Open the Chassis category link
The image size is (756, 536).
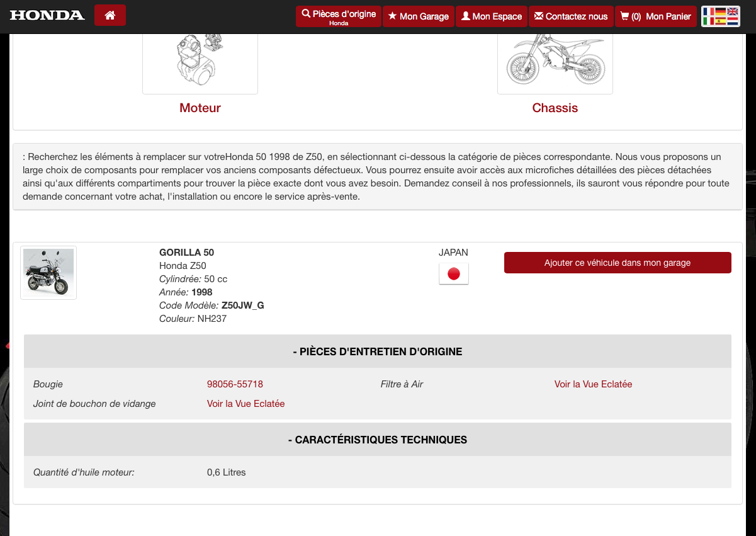point(555,108)
